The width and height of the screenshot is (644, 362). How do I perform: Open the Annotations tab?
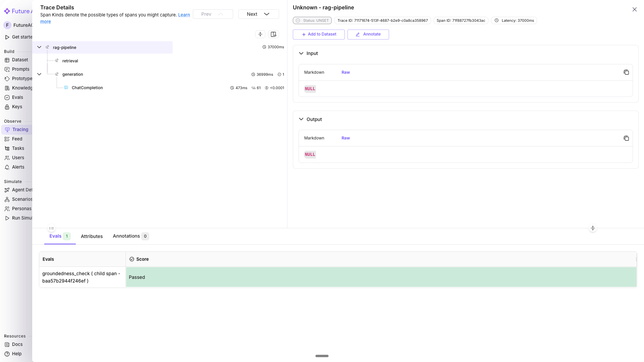(126, 236)
